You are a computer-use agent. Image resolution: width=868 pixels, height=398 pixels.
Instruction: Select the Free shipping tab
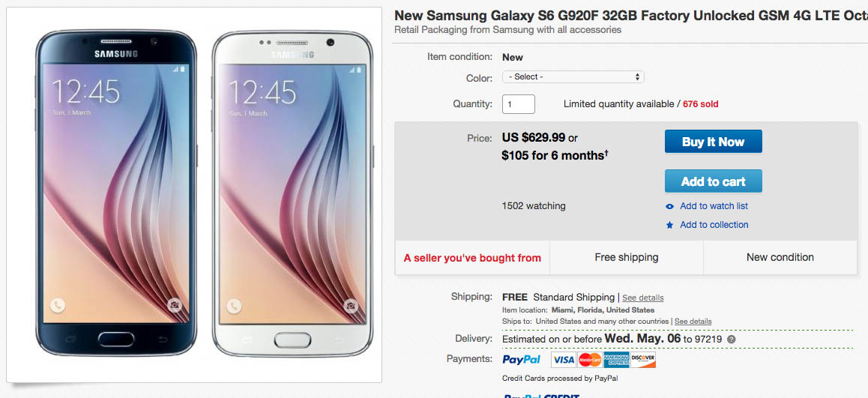(626, 258)
